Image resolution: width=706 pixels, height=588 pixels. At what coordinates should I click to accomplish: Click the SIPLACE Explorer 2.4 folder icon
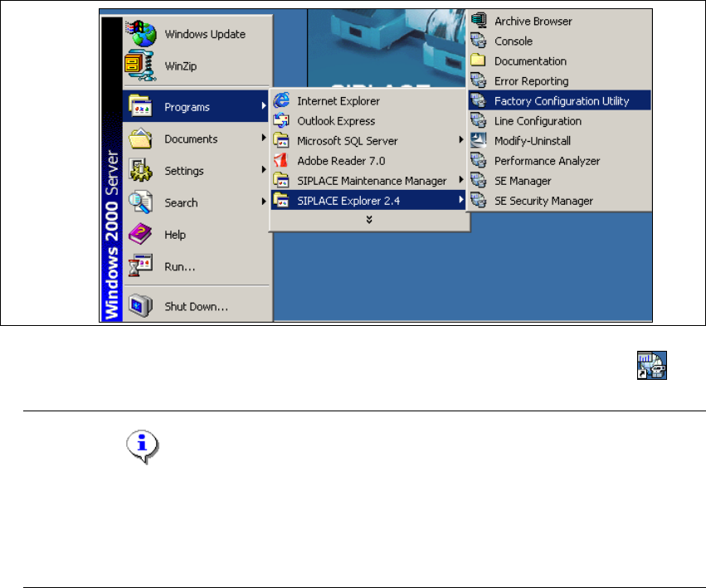point(281,200)
